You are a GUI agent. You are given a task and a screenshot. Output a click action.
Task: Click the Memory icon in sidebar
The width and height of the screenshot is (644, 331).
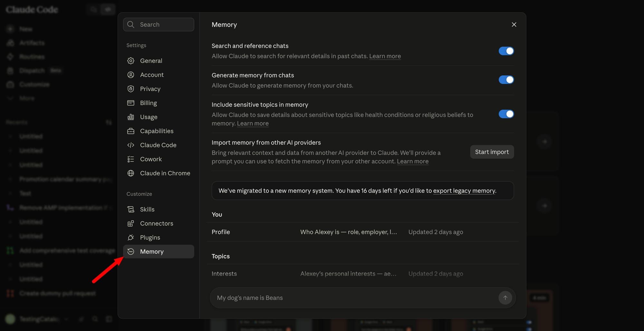click(x=131, y=251)
